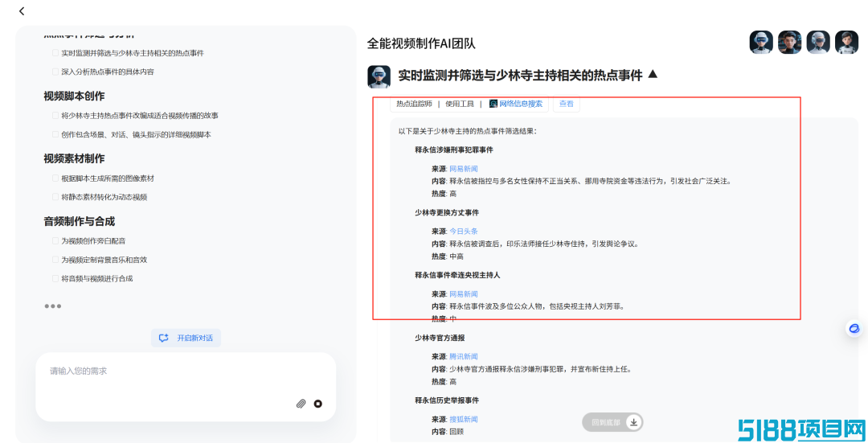The image size is (868, 443).
Task: Check 为视频定制背景音乐和音效 task box
Action: [55, 260]
